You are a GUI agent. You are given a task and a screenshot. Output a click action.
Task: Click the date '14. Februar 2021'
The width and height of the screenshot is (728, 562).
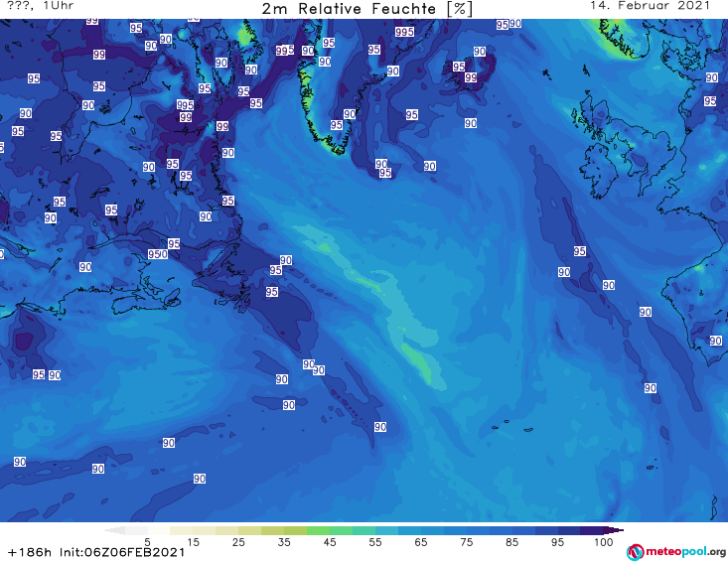pos(650,6)
